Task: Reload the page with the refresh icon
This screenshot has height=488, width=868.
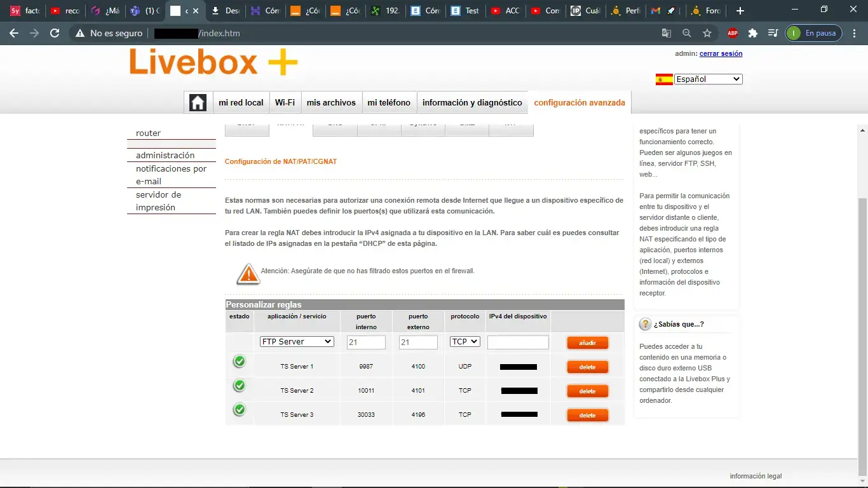Action: 55,33
